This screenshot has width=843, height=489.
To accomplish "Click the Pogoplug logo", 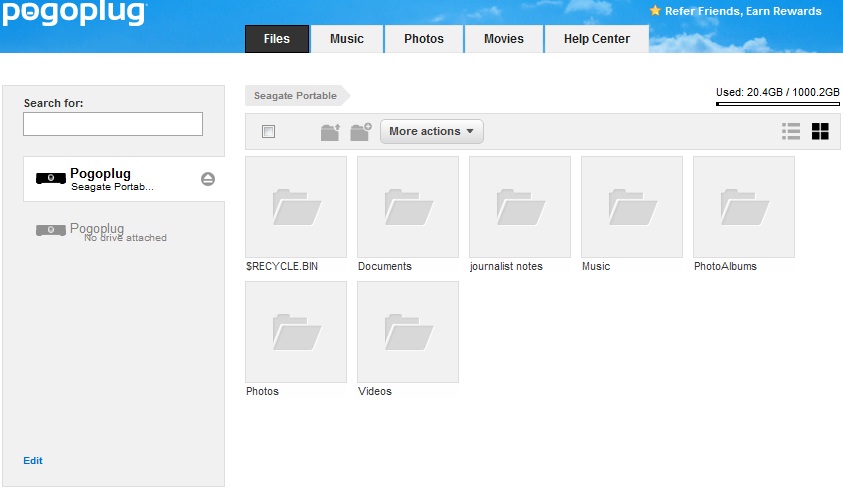I will click(75, 14).
